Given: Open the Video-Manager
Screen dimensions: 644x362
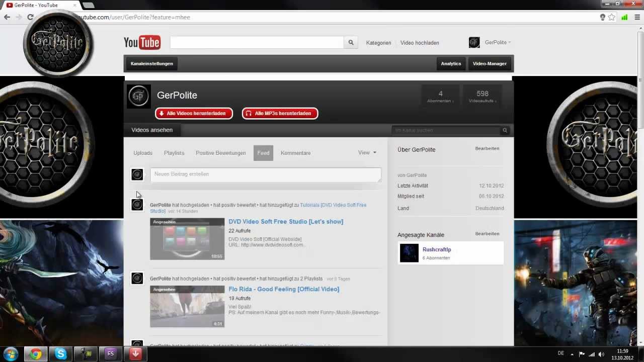Looking at the screenshot, I should click(x=490, y=64).
